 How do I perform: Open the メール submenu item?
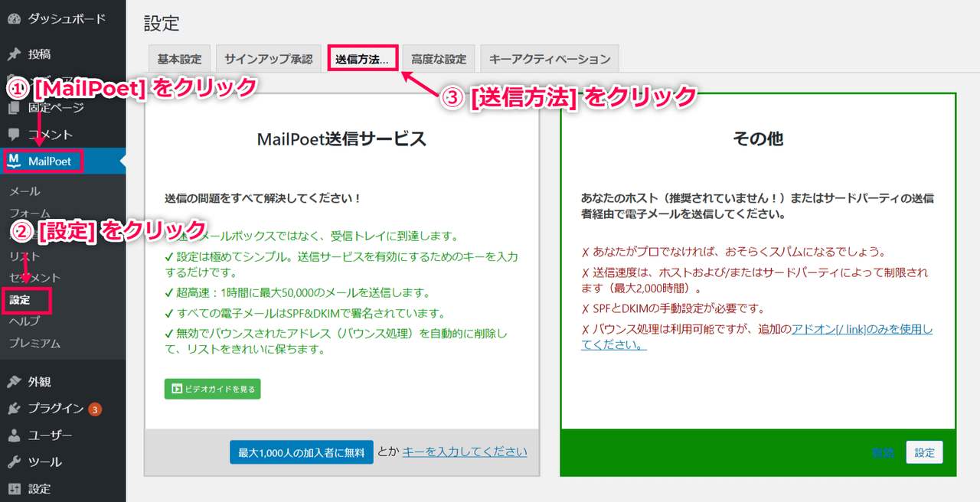point(24,191)
